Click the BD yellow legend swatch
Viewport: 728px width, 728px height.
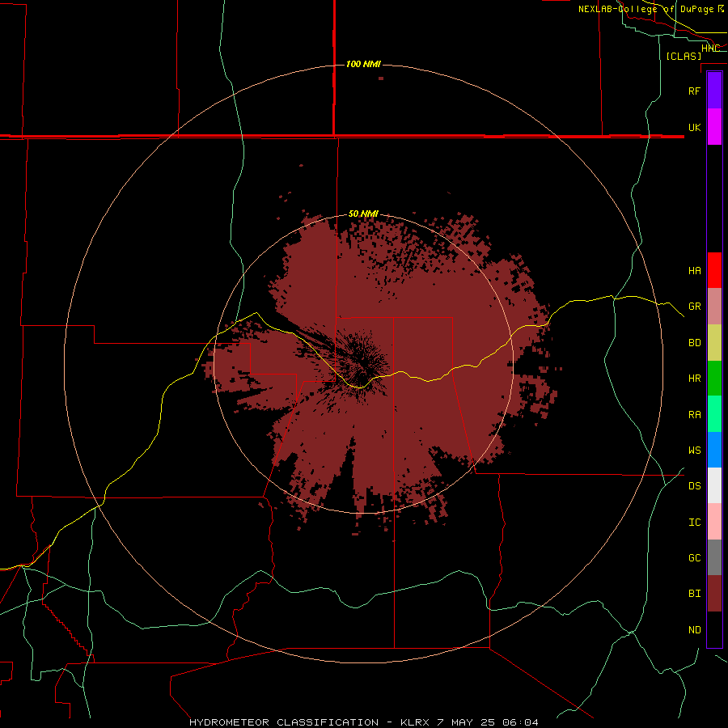pyautogui.click(x=714, y=343)
